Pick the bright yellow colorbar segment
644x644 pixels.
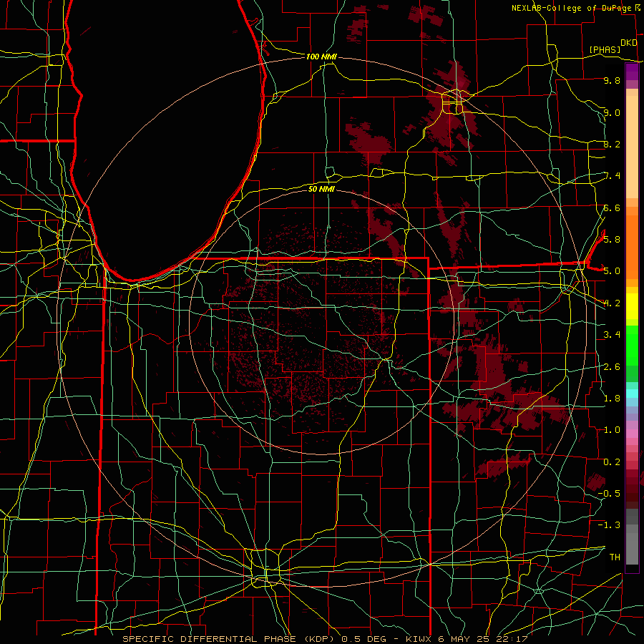(x=632, y=306)
